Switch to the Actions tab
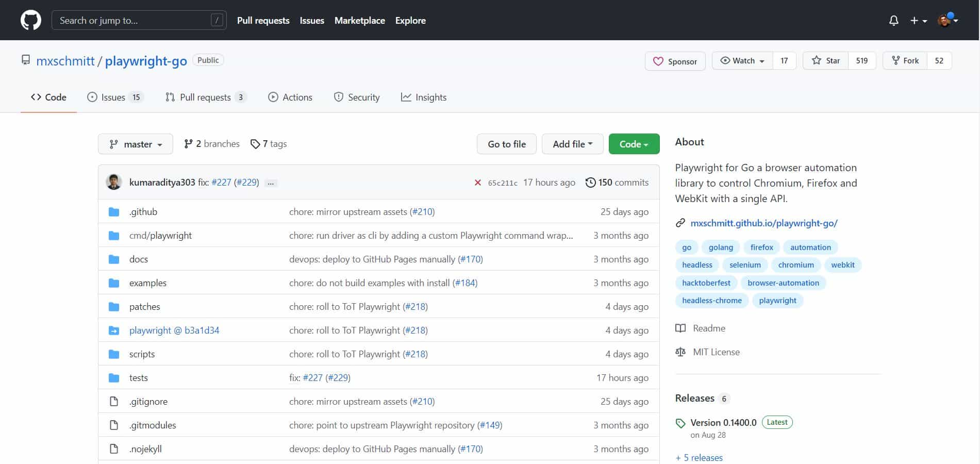This screenshot has width=980, height=464. 290,97
